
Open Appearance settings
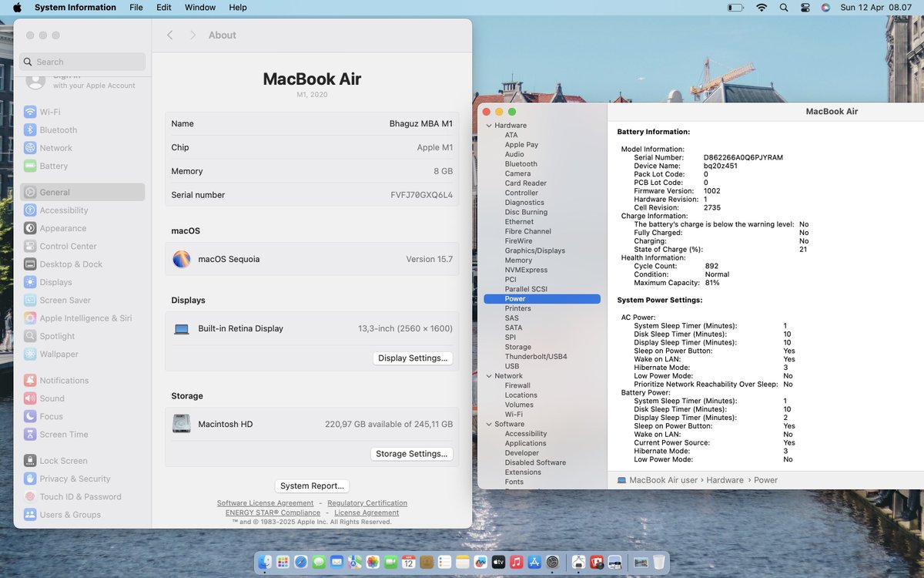(x=82, y=228)
